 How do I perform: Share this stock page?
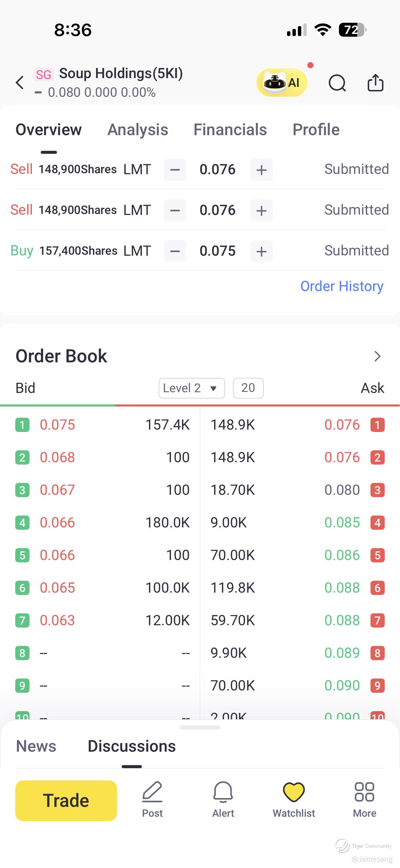[x=375, y=83]
